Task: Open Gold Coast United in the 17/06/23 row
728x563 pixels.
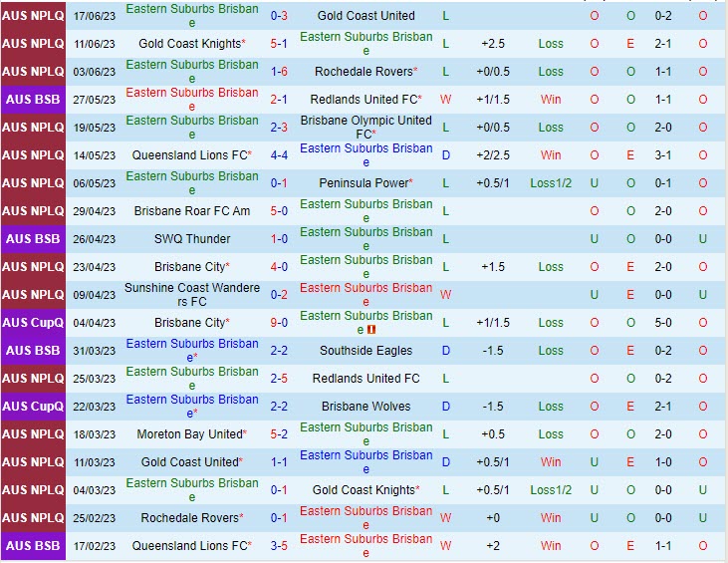Action: (365, 16)
